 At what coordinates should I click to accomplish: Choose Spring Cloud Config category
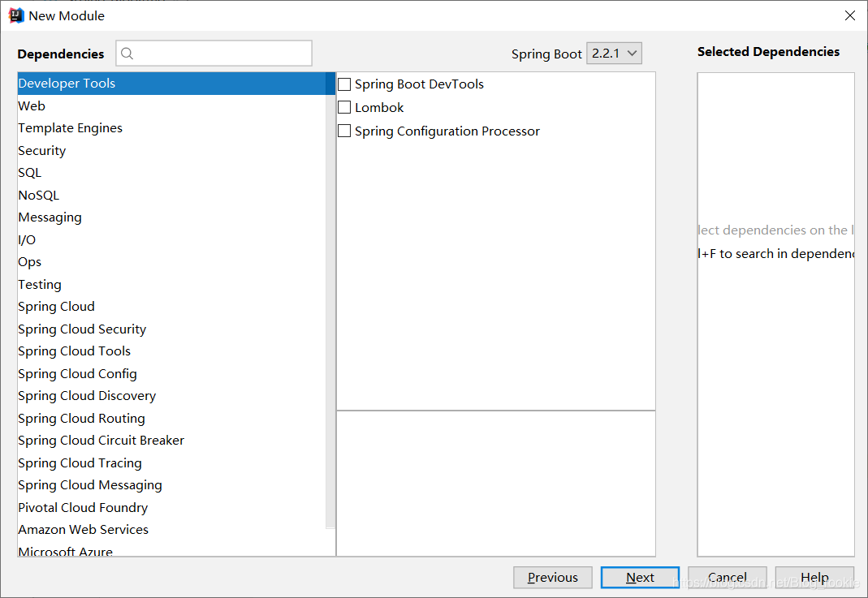(x=172, y=374)
